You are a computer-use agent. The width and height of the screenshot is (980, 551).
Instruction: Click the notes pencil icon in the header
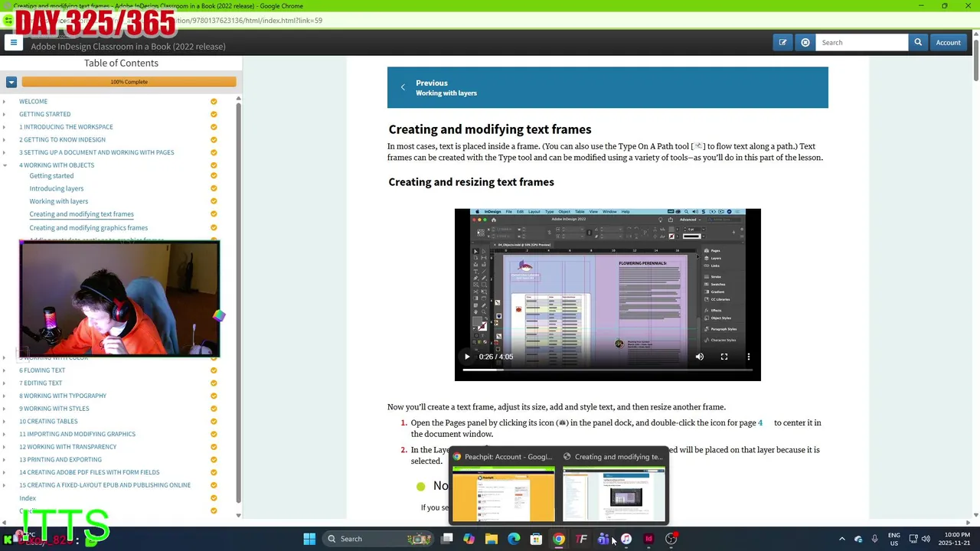pyautogui.click(x=782, y=43)
